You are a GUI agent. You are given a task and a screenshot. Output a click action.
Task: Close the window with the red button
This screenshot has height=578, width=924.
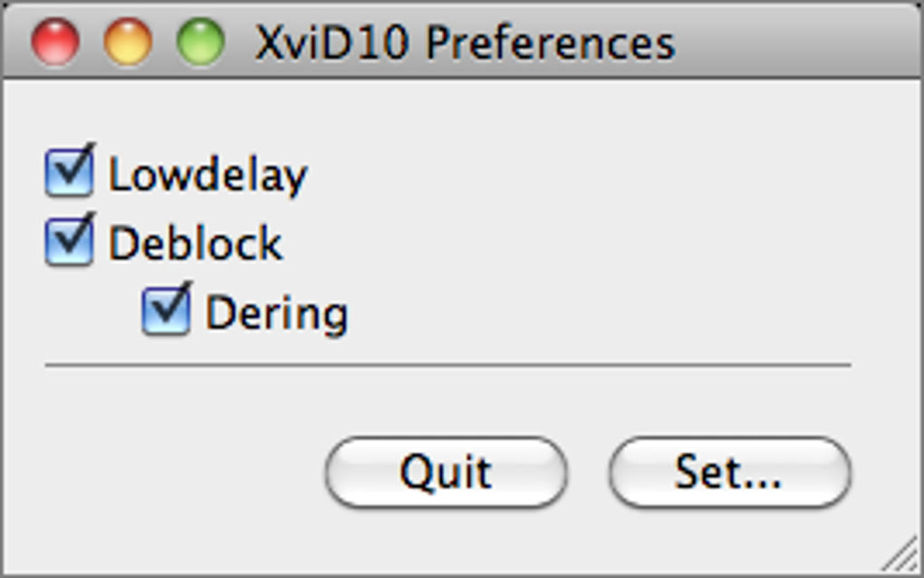coord(55,43)
